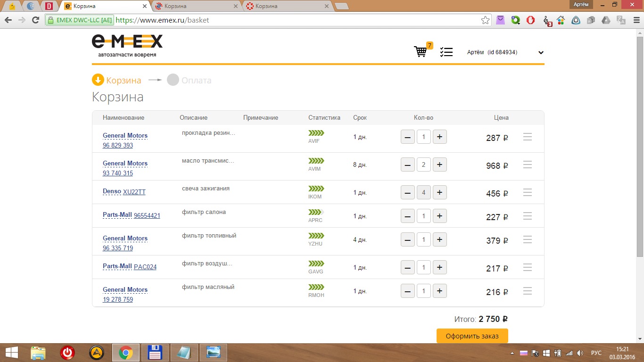Click the orange Корзина step icon
The width and height of the screenshot is (644, 362).
point(98,80)
